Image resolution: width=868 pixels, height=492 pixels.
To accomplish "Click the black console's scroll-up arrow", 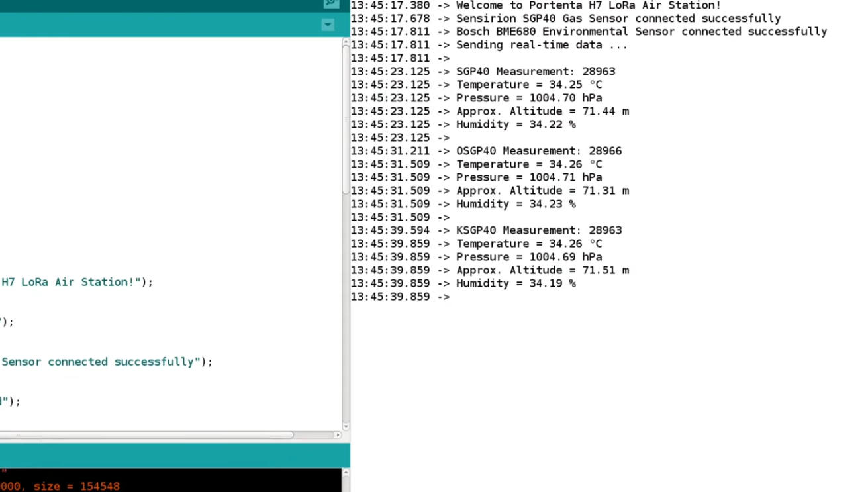I will click(346, 473).
